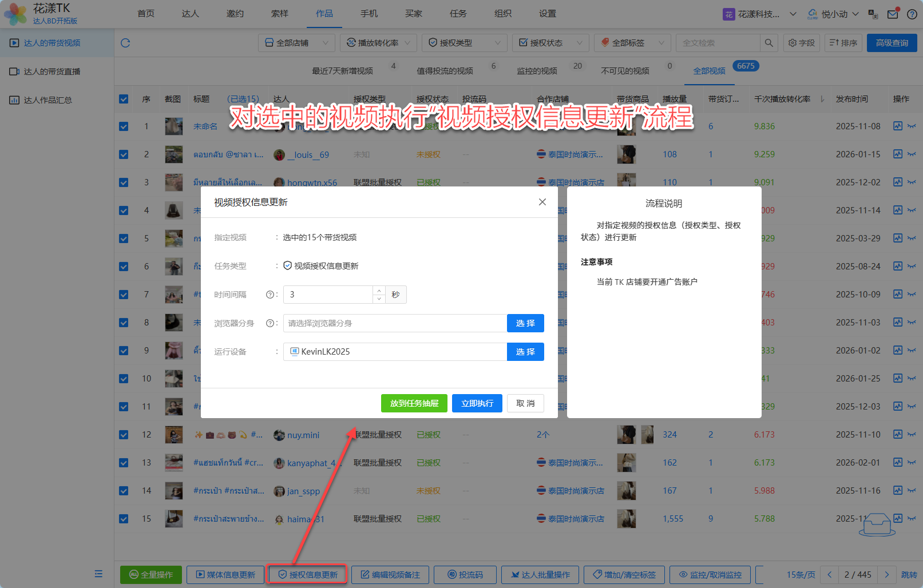Image resolution: width=923 pixels, height=588 pixels.
Task: Open the mail envelope icon in header
Action: pyautogui.click(x=892, y=14)
